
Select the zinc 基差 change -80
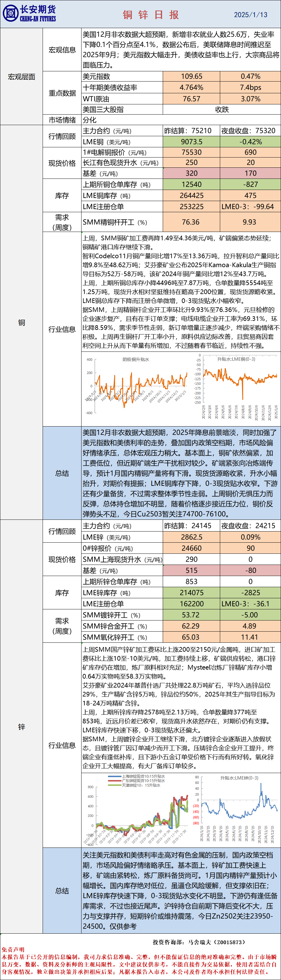[250, 570]
